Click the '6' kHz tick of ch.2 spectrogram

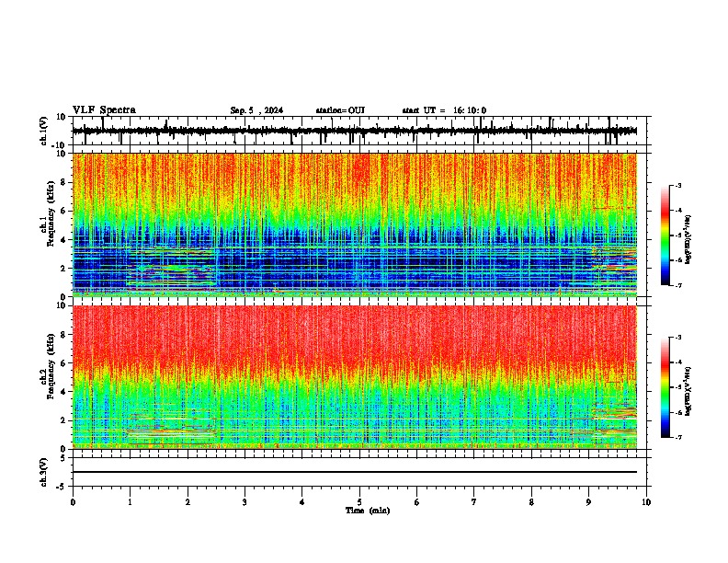click(x=63, y=362)
